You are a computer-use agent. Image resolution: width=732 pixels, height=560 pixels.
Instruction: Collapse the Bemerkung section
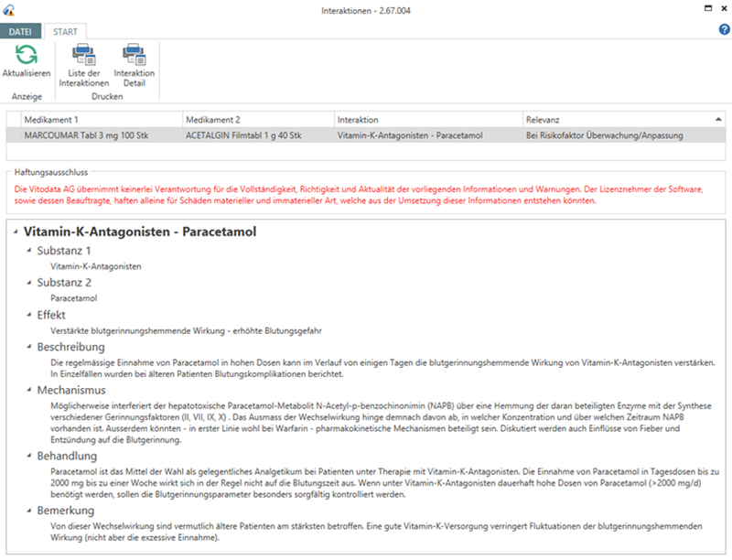(x=29, y=510)
